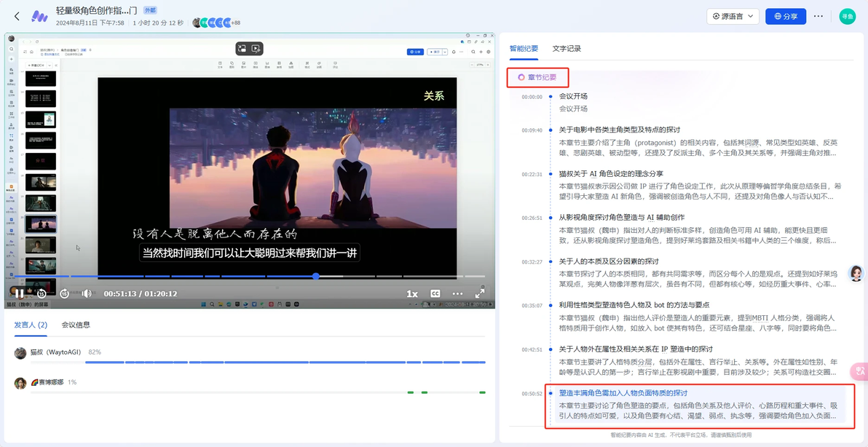Image resolution: width=868 pixels, height=447 pixels.
Task: Select speaker 赛博娜娜 avatar
Action: [20, 383]
